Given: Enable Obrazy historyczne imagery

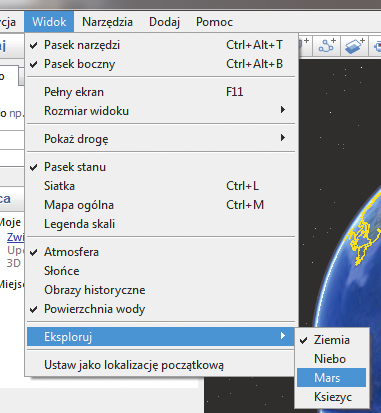Looking at the screenshot, I should 161,290.
